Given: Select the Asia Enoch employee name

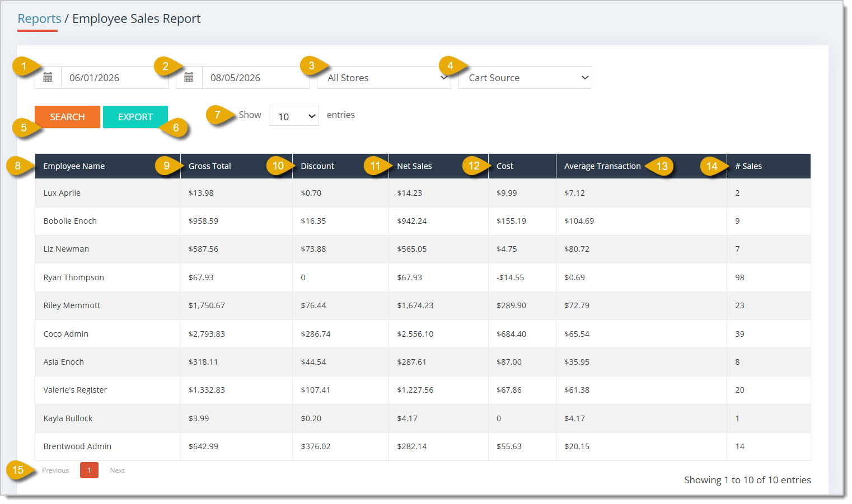Looking at the screenshot, I should click(64, 362).
